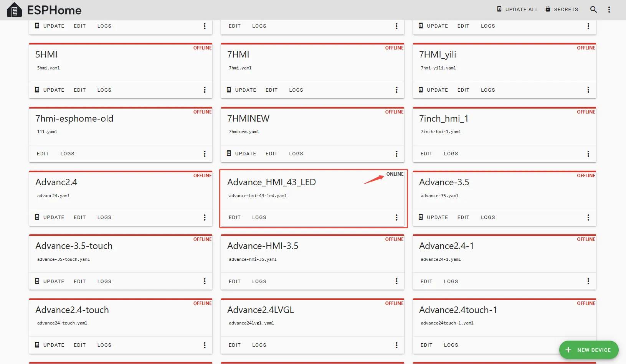Viewport: 626px width, 364px height.
Task: Click UPDATE on the 5HMI card
Action: (50, 90)
